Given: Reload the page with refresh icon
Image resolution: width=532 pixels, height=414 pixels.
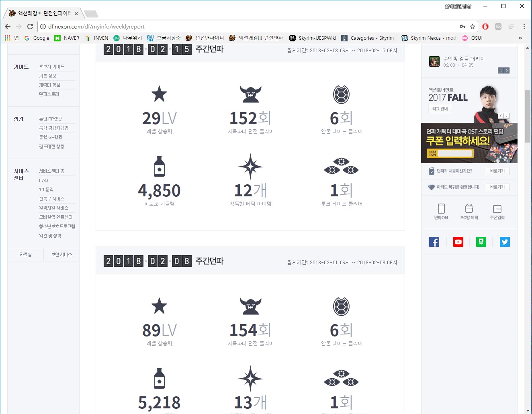Looking at the screenshot, I should pyautogui.click(x=30, y=27).
